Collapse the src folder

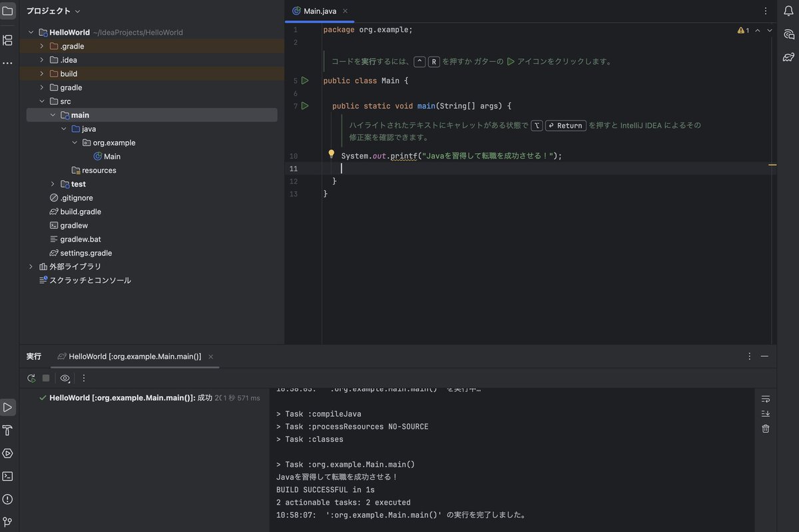[x=42, y=101]
